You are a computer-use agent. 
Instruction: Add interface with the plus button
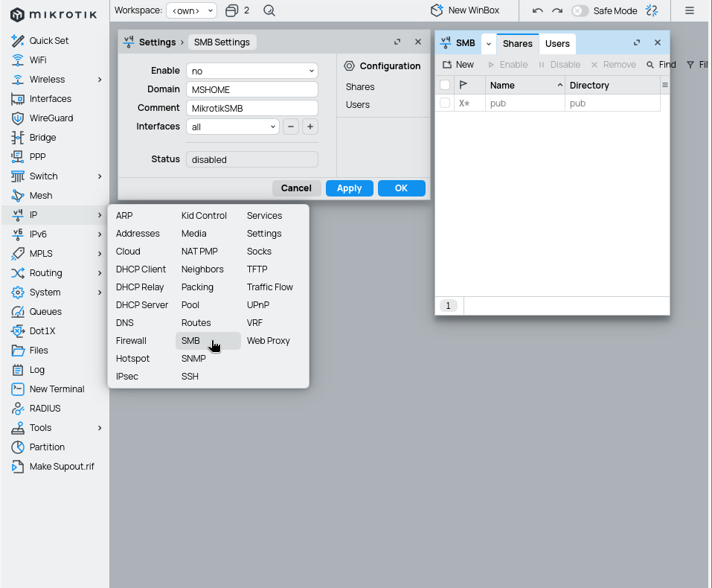tap(310, 127)
